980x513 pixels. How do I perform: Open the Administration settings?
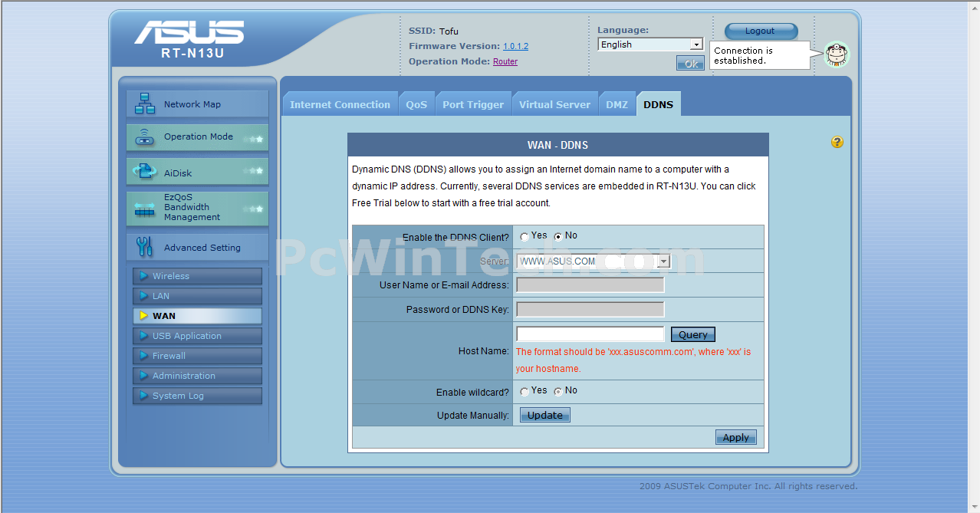tap(197, 376)
